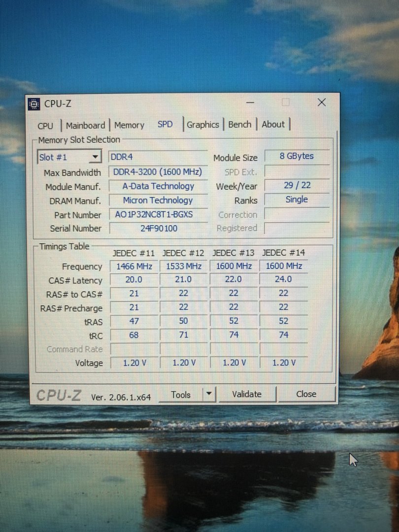The image size is (399, 532).
Task: Select the serial number 24F90100
Action: (x=159, y=229)
